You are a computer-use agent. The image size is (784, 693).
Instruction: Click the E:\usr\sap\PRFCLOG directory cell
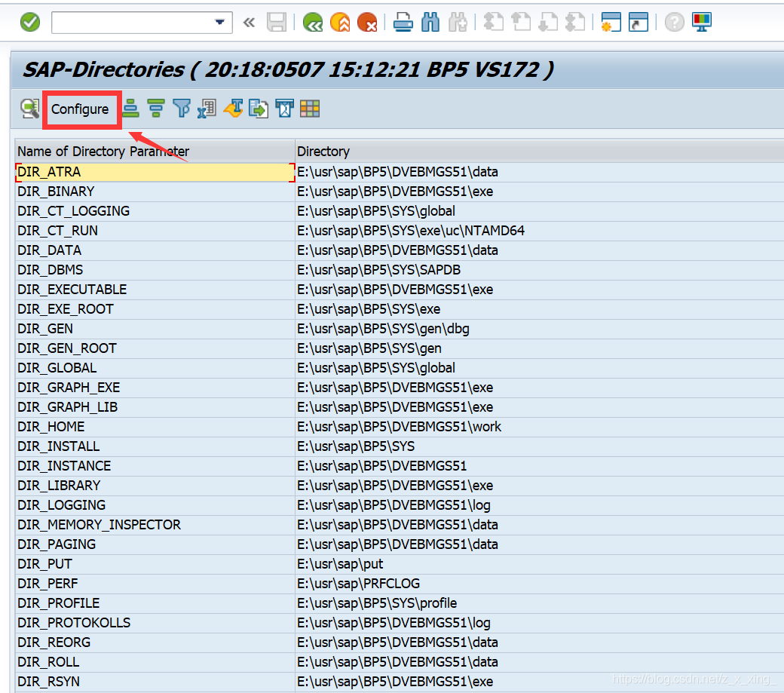point(540,584)
